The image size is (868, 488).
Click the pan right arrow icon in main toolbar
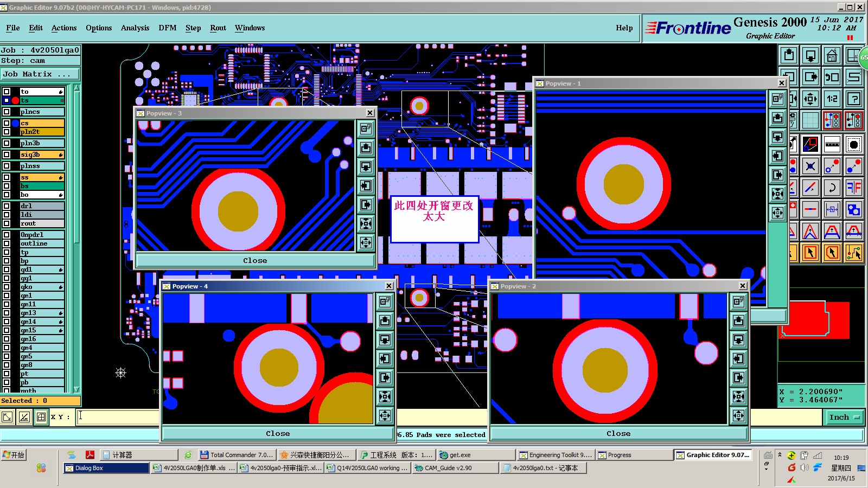(x=810, y=76)
